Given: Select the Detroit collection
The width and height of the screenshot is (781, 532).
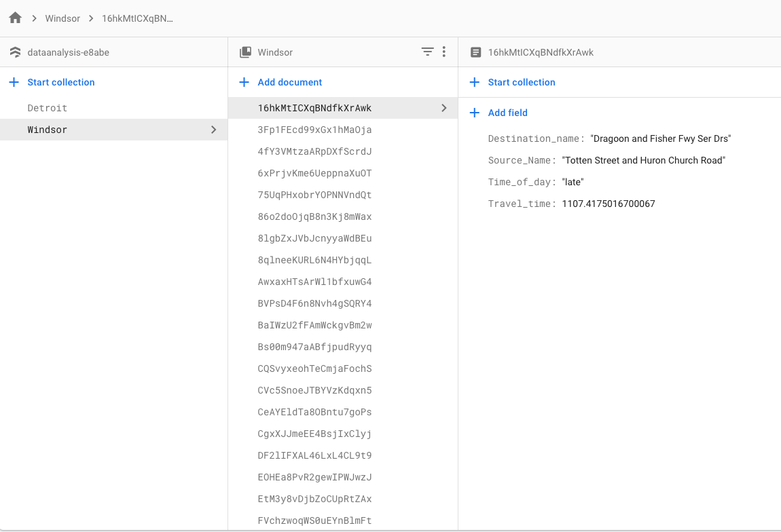Looking at the screenshot, I should [48, 108].
